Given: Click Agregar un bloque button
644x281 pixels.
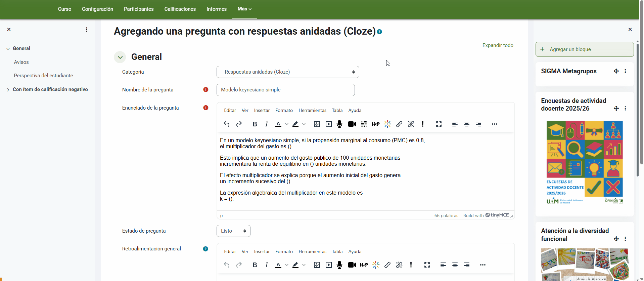Looking at the screenshot, I should tap(585, 49).
